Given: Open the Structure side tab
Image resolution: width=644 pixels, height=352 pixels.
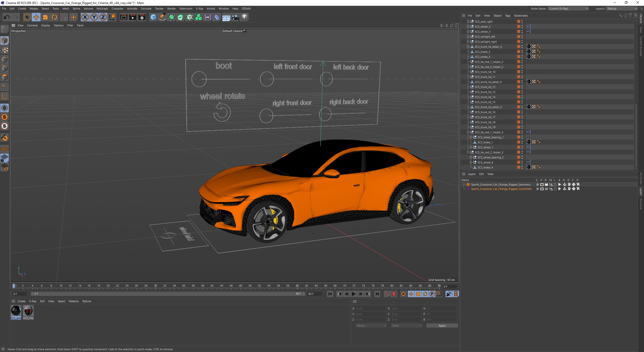Looking at the screenshot, I should [x=641, y=204].
